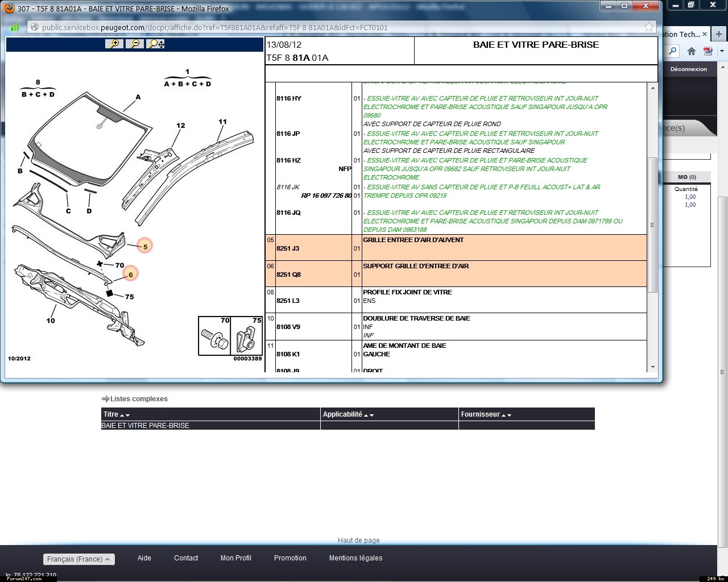This screenshot has height=582, width=728.
Task: Expand the toolbar overflow dropdown arrow
Action: point(722,51)
